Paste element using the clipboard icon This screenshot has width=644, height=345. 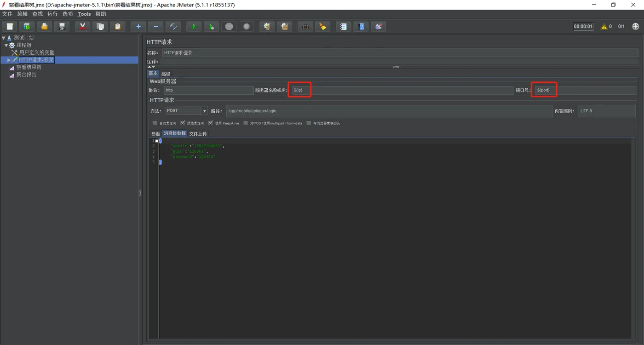tap(117, 27)
